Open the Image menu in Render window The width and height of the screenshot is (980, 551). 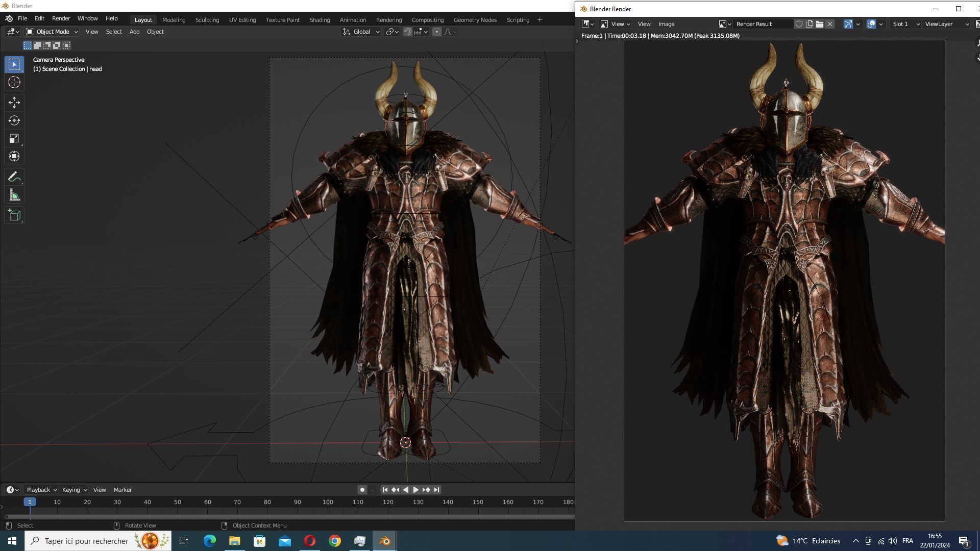pos(666,24)
